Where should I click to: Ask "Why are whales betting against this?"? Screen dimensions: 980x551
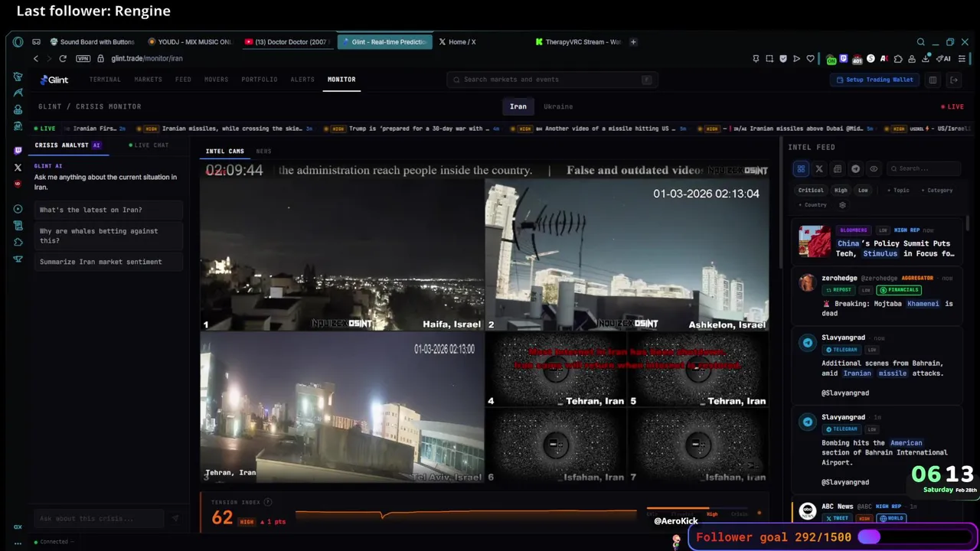[108, 236]
